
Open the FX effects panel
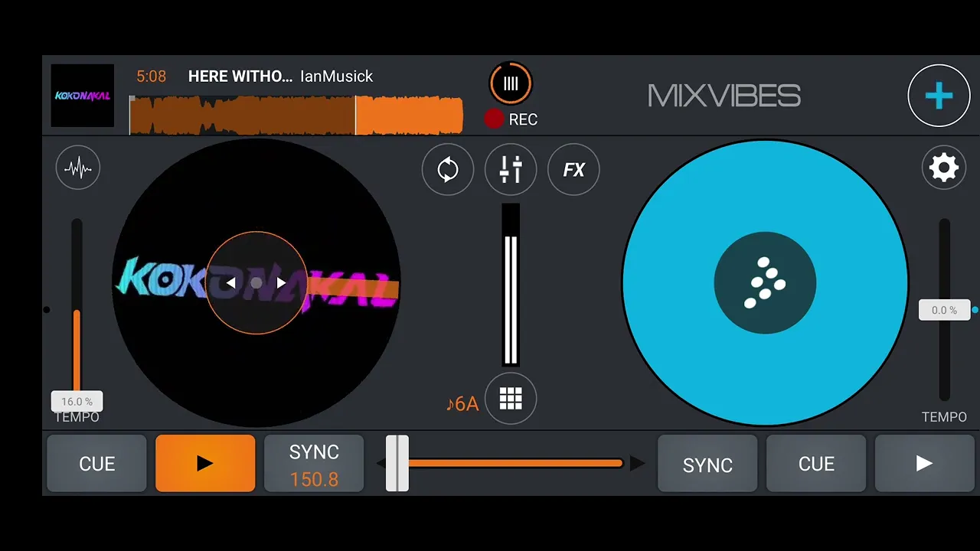573,169
